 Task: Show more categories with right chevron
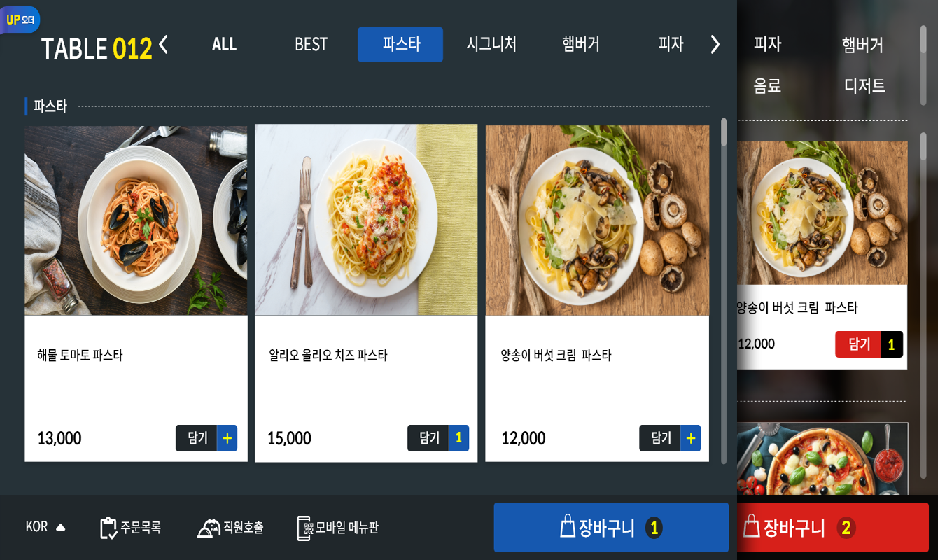(x=715, y=44)
